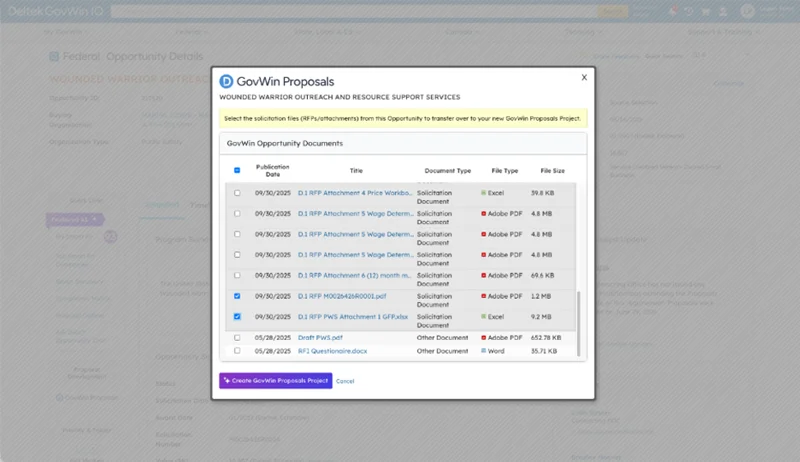
Task: Open D.1 RFP PWS Attachment 1 GFP.xlsx link
Action: [x=353, y=317]
